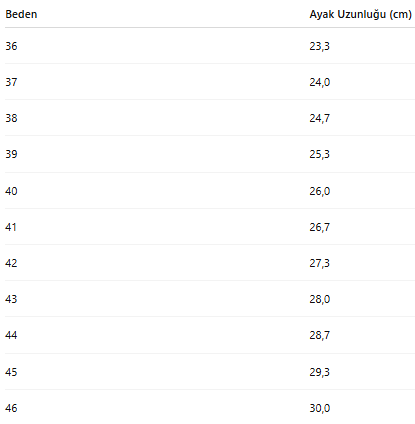This screenshot has width=415, height=424.
Task: Click foot length value 23,3
Action: tap(319, 46)
